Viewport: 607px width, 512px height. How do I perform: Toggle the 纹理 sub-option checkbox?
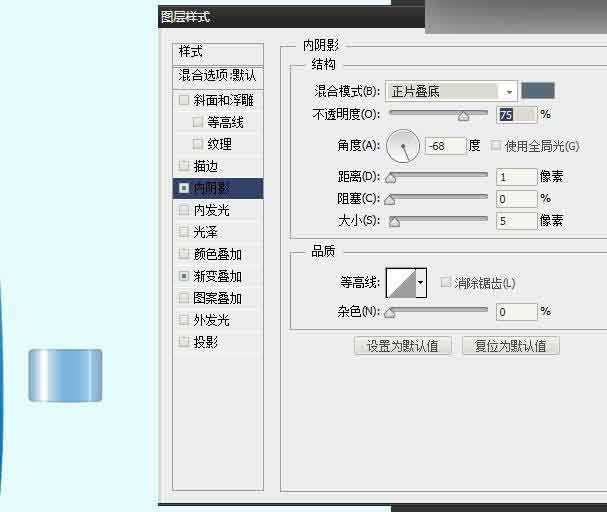(197, 144)
